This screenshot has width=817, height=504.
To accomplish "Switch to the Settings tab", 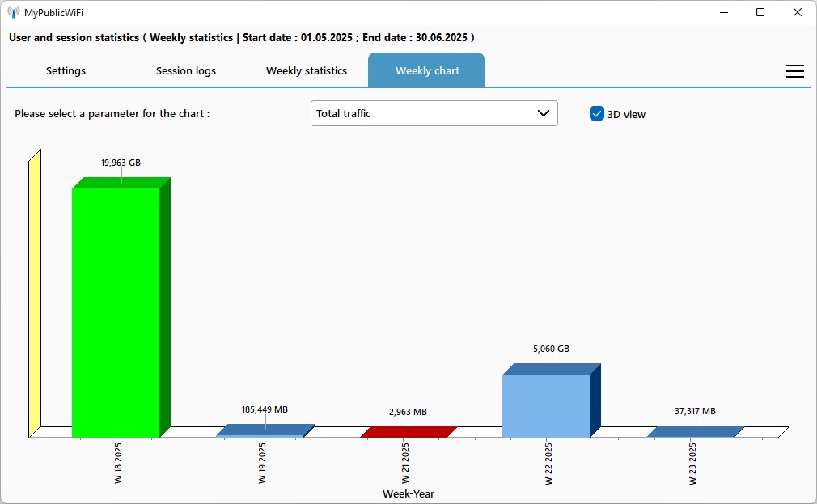I will pos(66,71).
